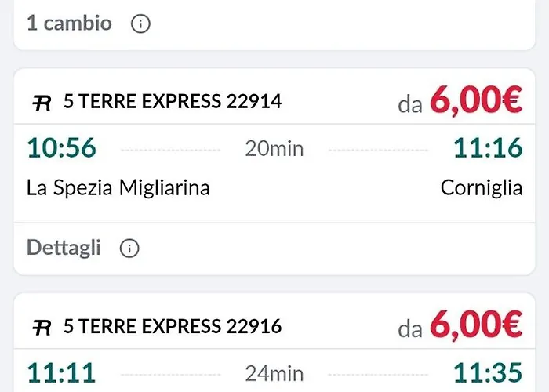Tap the info icon next to Dettagli
The width and height of the screenshot is (549, 392).
[129, 249]
